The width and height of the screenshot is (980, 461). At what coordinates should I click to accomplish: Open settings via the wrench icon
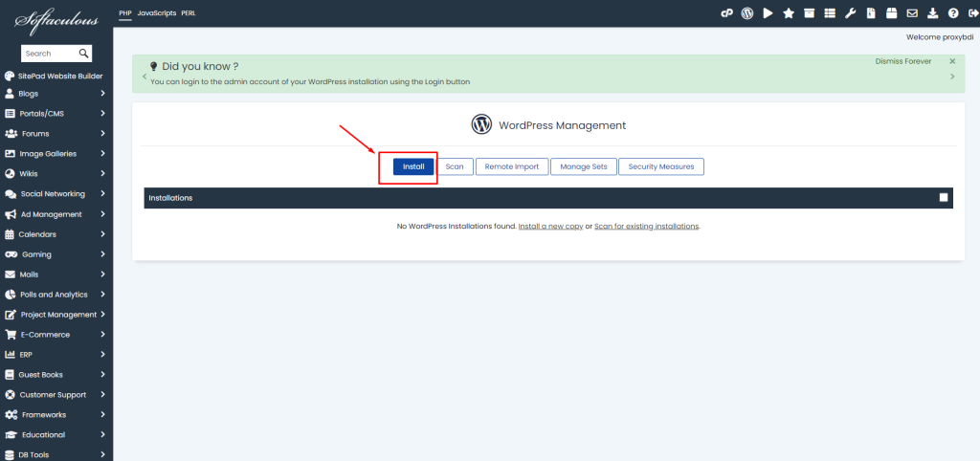(x=850, y=13)
